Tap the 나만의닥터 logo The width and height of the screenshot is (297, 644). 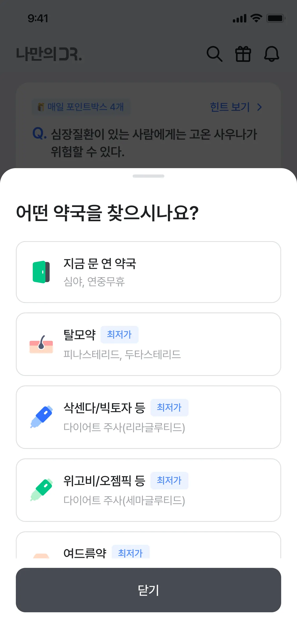click(x=49, y=54)
